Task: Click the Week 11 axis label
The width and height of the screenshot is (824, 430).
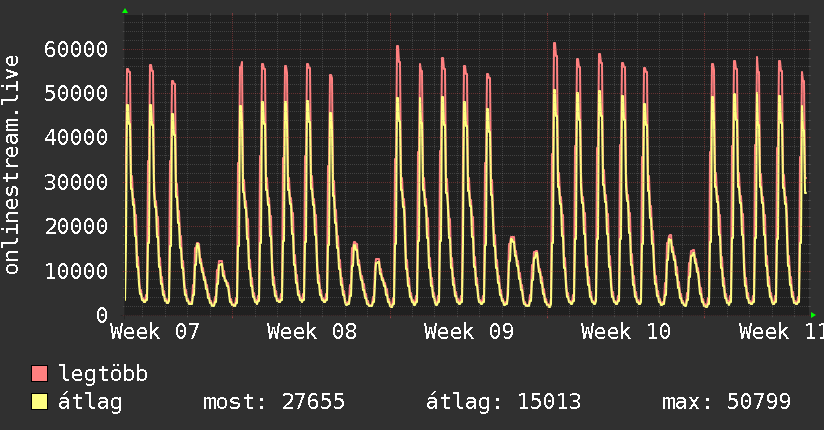Action: [x=781, y=332]
